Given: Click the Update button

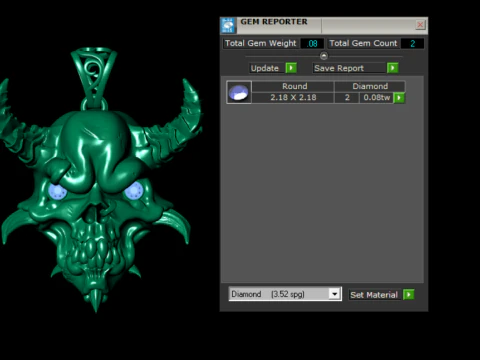Looking at the screenshot, I should (x=267, y=68).
